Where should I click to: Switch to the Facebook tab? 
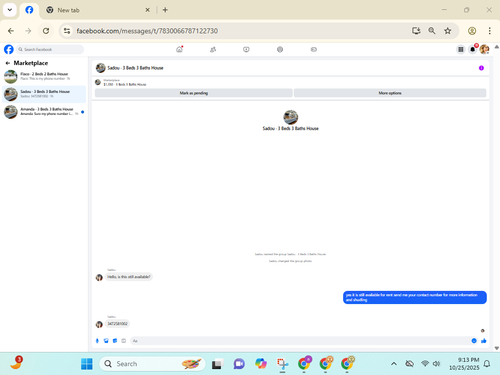coord(29,10)
